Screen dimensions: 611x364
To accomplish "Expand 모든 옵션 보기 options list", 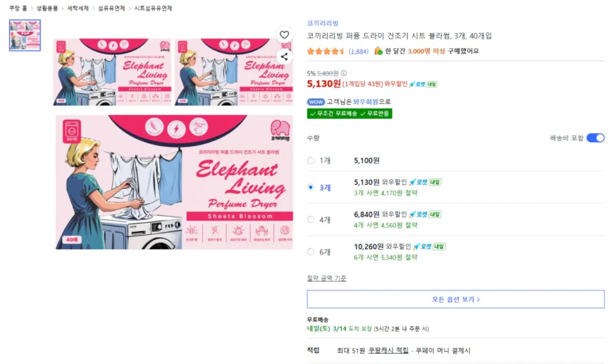I will (455, 300).
